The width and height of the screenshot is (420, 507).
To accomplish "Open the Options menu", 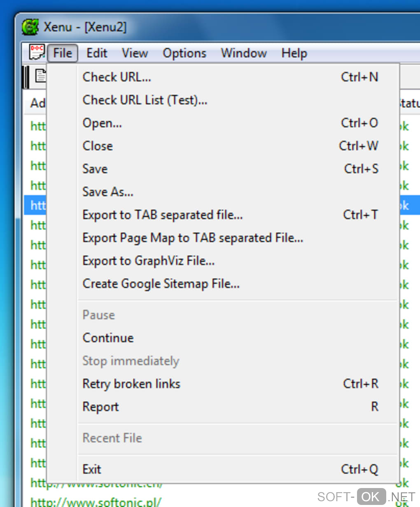I will click(184, 53).
